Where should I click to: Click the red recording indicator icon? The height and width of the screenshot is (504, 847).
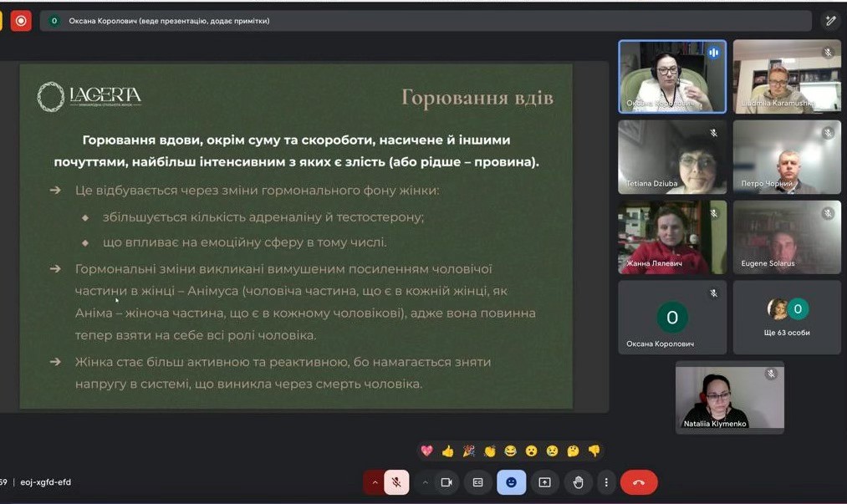click(21, 21)
